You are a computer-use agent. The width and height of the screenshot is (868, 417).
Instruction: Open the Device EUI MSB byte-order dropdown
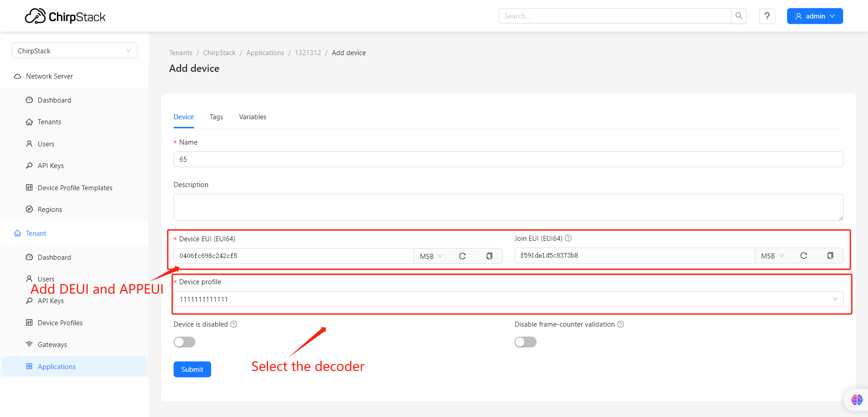click(x=431, y=256)
